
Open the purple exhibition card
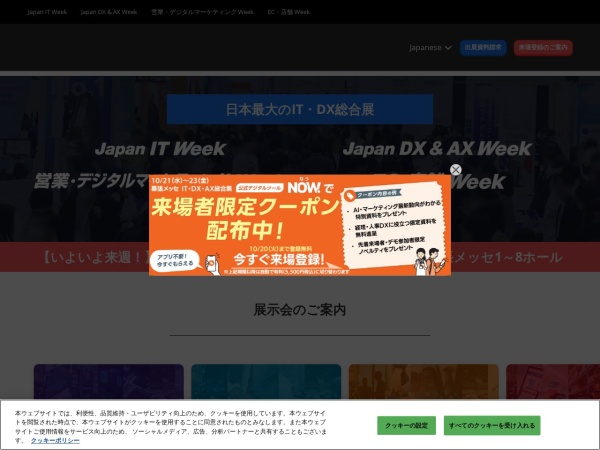point(109,382)
